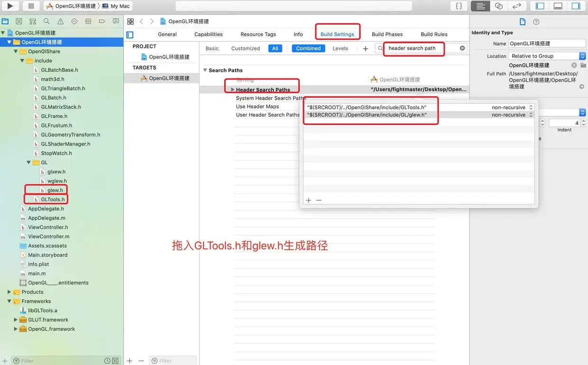The width and height of the screenshot is (588, 365).
Task: Show All build settings
Action: tap(275, 48)
